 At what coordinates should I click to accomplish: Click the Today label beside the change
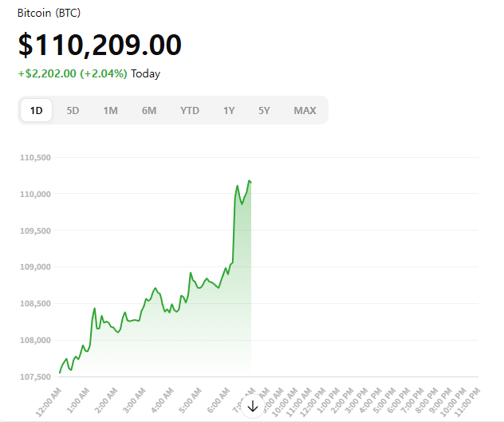pos(146,73)
